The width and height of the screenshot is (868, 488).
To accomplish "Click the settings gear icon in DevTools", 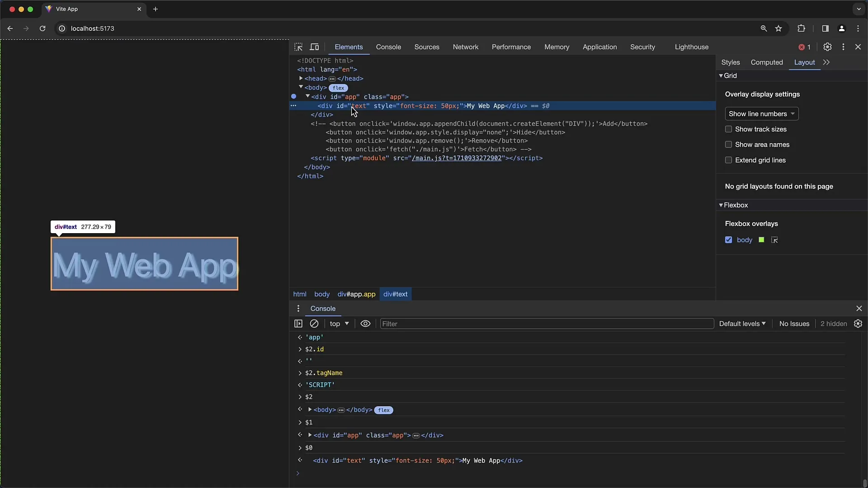I will [827, 47].
